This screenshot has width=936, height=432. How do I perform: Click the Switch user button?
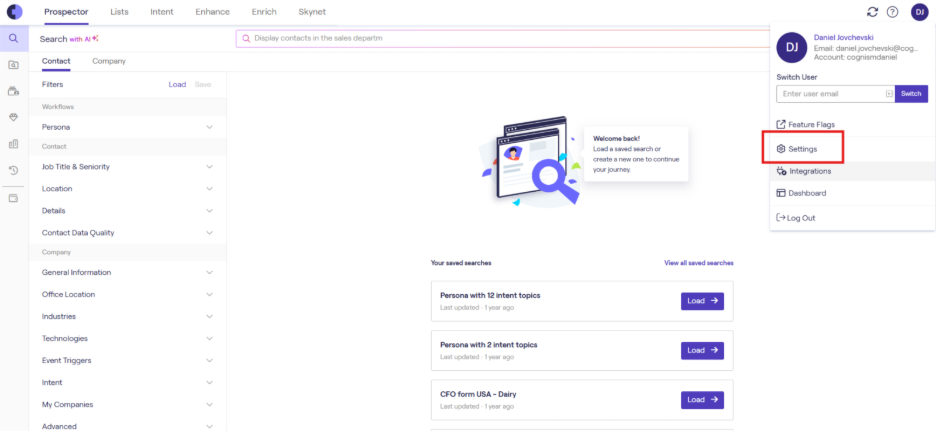pyautogui.click(x=911, y=94)
